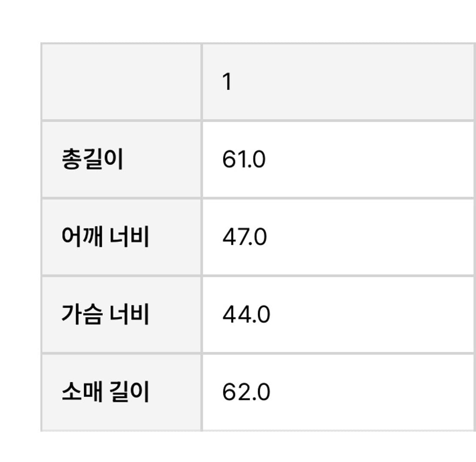Select the 61.0 total length value
Image resolution: width=476 pixels, height=462 pixels.
tap(244, 160)
